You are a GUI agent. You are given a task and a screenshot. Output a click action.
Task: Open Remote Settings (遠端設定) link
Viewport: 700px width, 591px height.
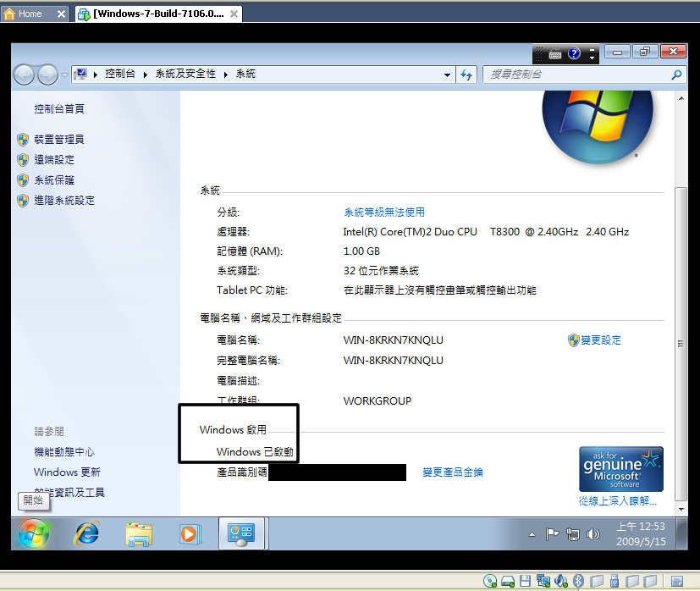53,160
